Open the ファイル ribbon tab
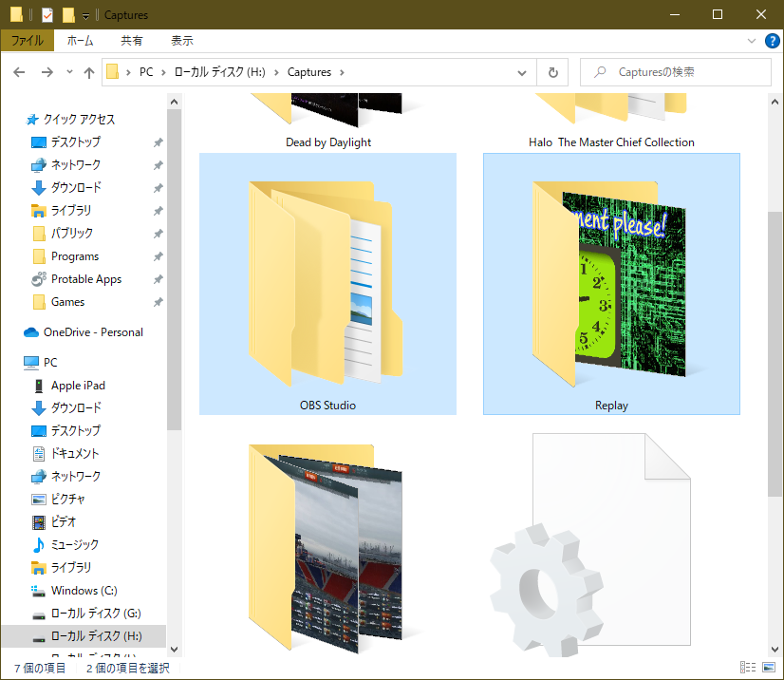The image size is (784, 680). 28,41
